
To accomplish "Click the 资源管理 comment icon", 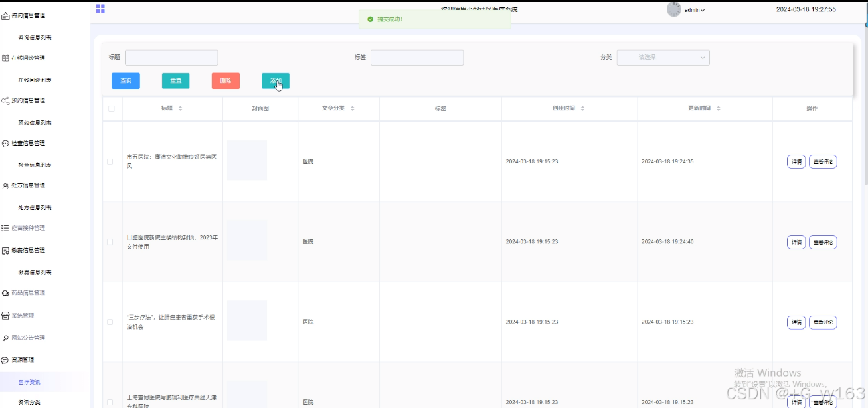I will click(x=5, y=360).
